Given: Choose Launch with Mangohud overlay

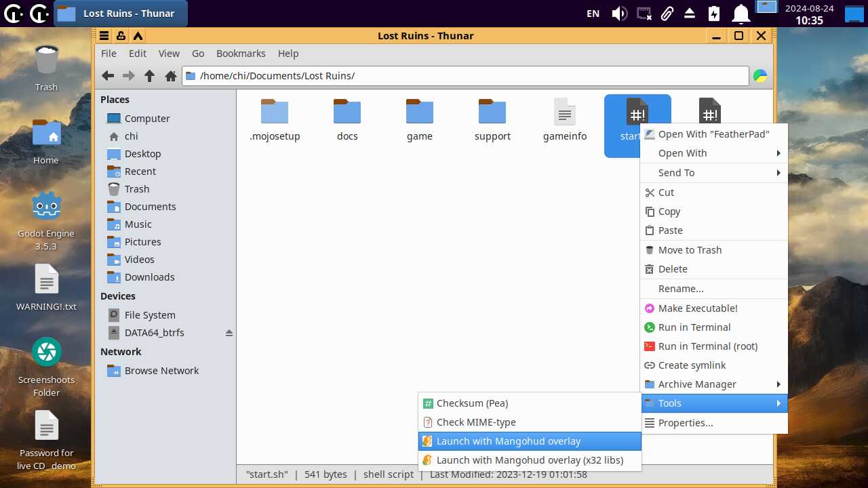Looking at the screenshot, I should pos(530,441).
